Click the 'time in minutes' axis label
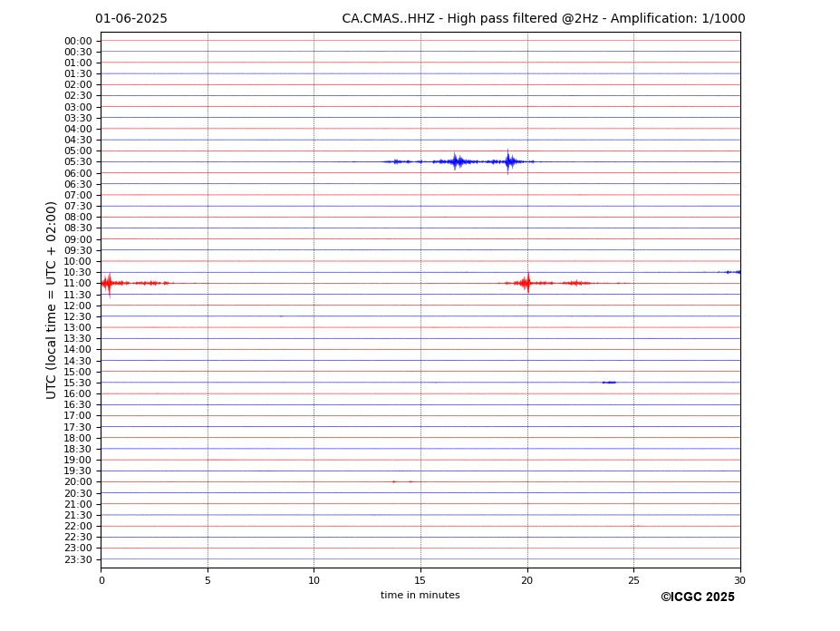The height and width of the screenshot is (631, 840). (420, 595)
